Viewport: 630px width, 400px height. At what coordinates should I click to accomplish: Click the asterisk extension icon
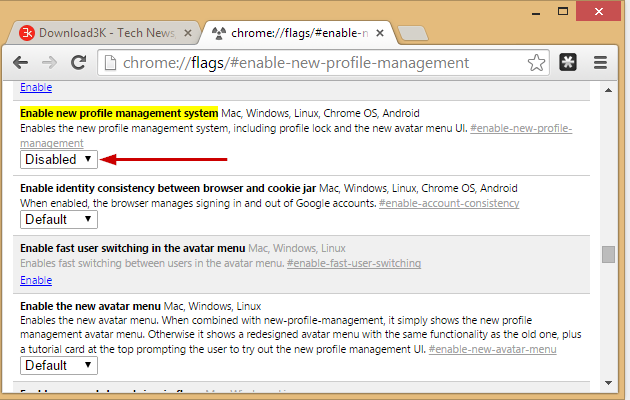point(568,63)
